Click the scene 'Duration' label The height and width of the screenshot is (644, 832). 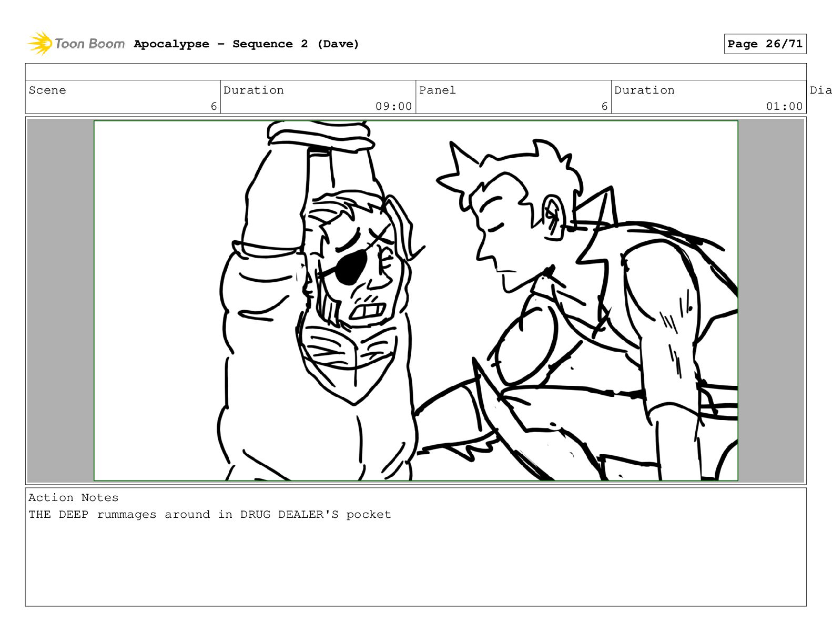point(253,90)
